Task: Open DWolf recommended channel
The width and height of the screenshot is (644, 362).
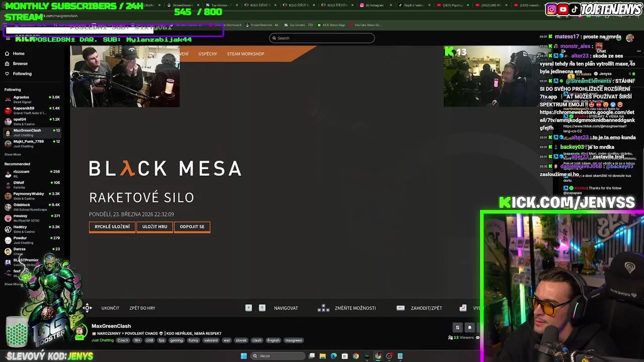Action: pos(32,185)
